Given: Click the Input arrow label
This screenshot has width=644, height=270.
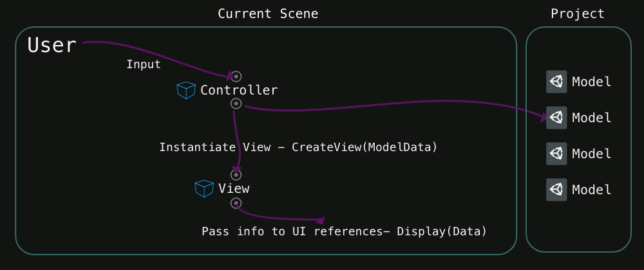Looking at the screenshot, I should point(143,64).
